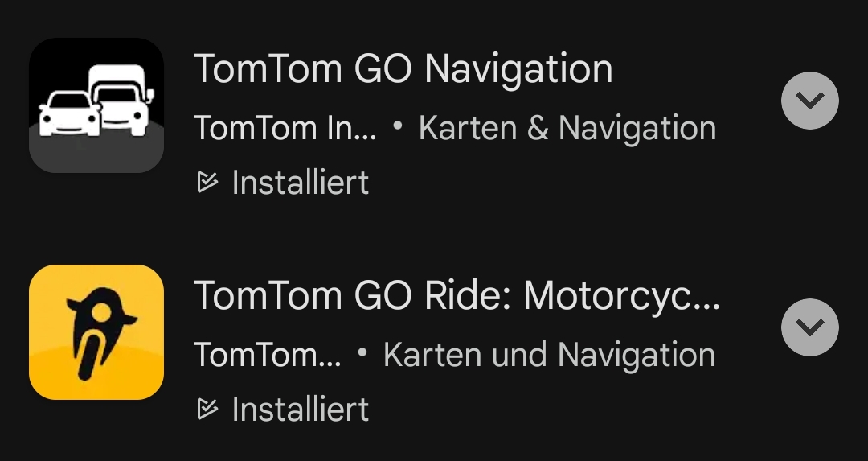Click installed checkmark icon under TomTom GO Ride
This screenshot has height=461, width=868.
tap(207, 410)
